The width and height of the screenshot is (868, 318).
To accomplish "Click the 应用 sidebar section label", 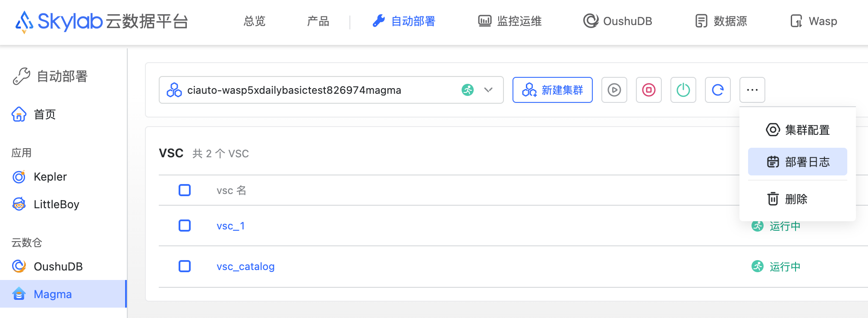I will [x=22, y=153].
